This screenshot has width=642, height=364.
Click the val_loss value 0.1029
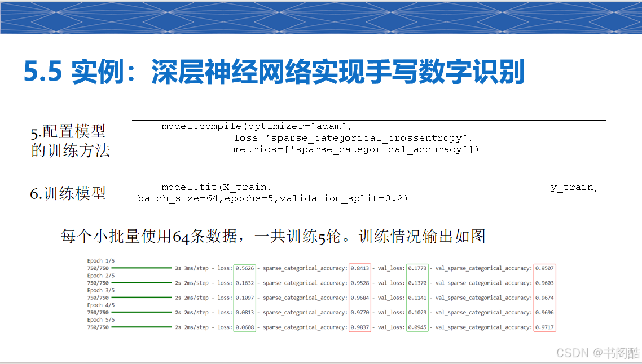417,313
